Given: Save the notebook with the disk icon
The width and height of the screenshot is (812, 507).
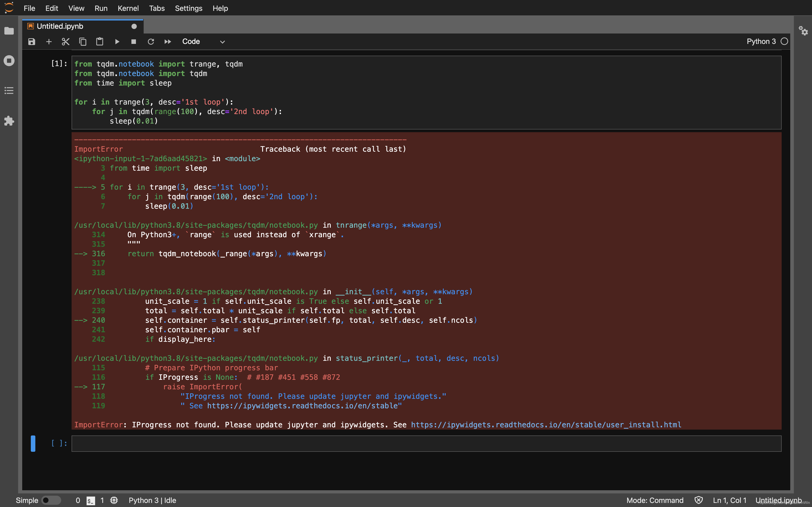Looking at the screenshot, I should click(x=31, y=42).
